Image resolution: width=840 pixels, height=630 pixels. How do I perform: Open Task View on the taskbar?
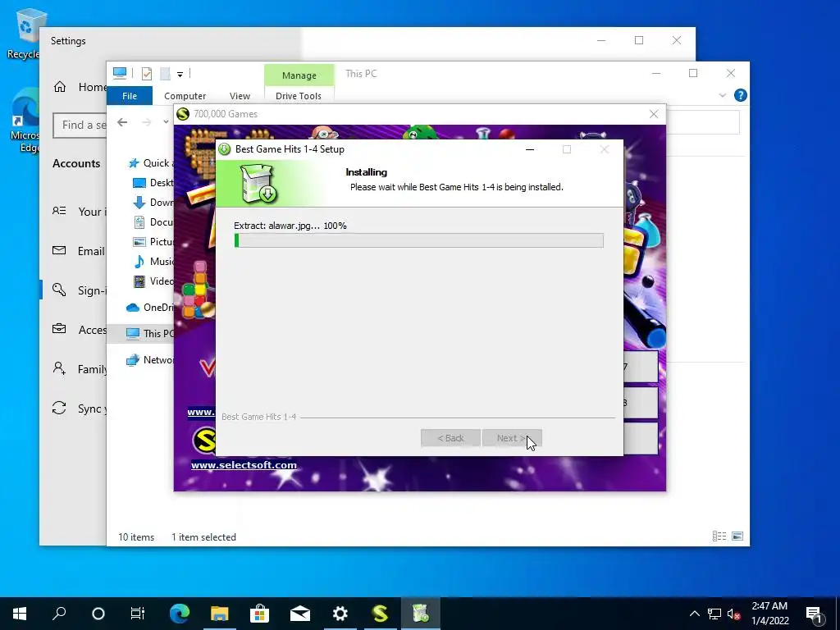138,614
